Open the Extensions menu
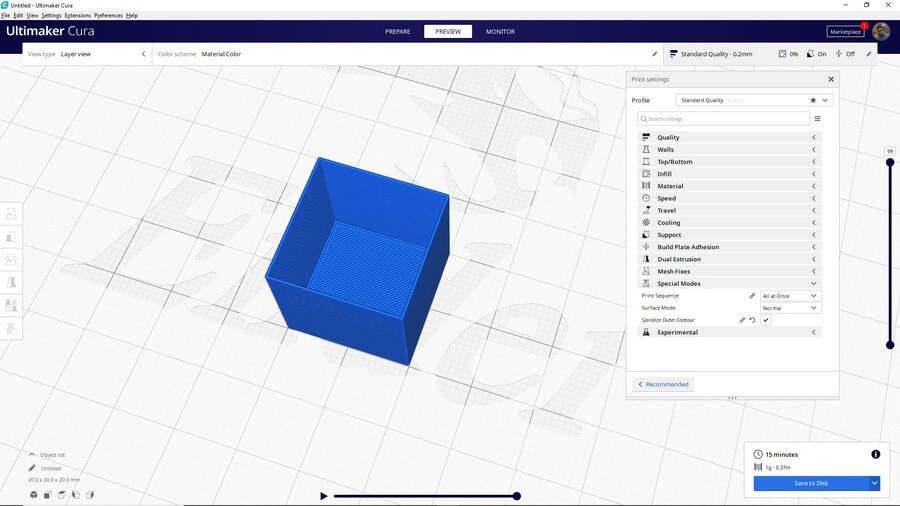This screenshot has width=900, height=506. click(77, 15)
